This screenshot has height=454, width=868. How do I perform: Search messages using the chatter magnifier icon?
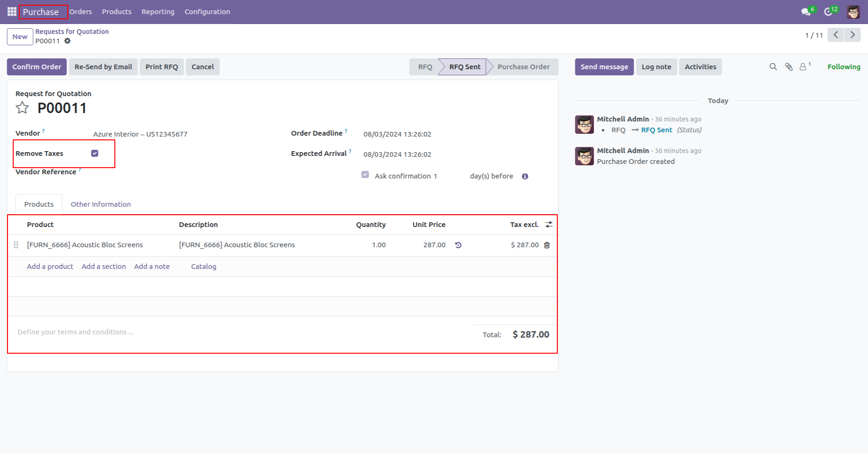pos(773,66)
